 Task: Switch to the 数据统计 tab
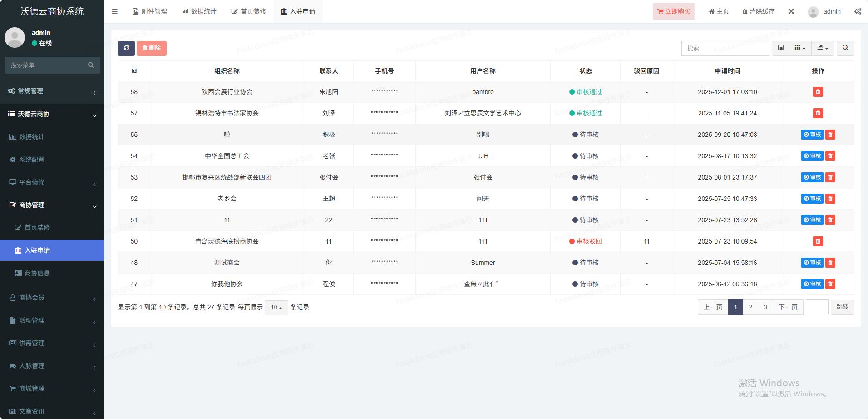pyautogui.click(x=199, y=11)
